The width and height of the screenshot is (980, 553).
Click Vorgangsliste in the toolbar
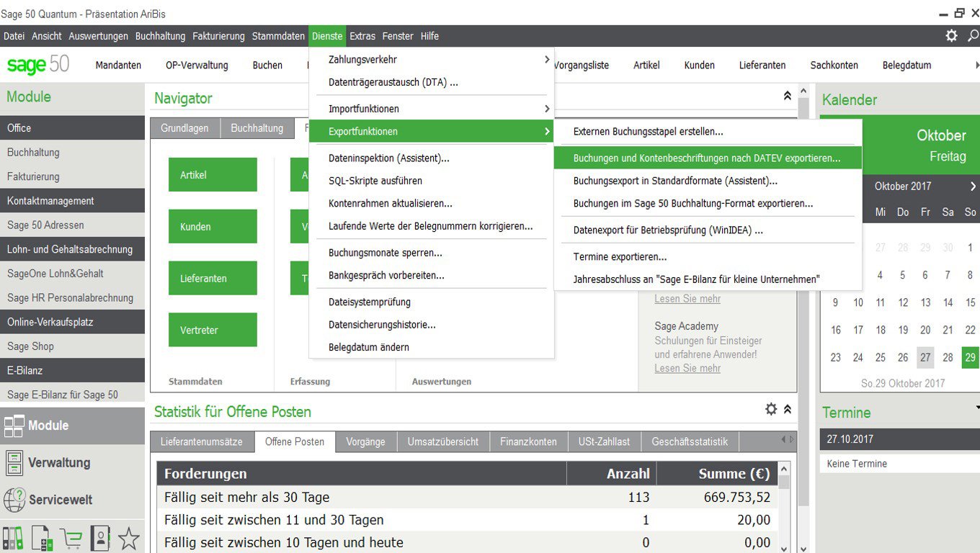pyautogui.click(x=582, y=66)
